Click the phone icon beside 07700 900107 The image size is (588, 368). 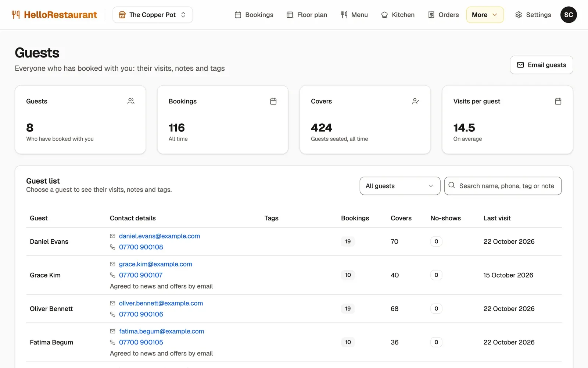112,275
